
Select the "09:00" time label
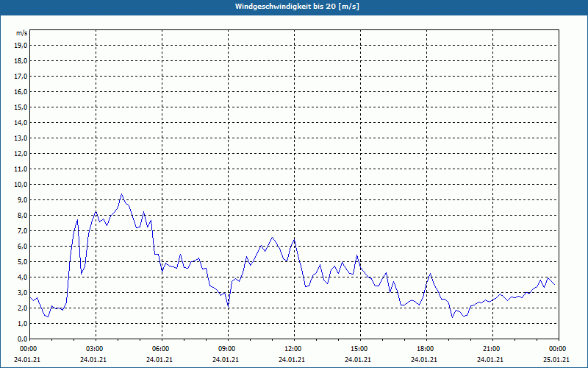[x=228, y=349]
